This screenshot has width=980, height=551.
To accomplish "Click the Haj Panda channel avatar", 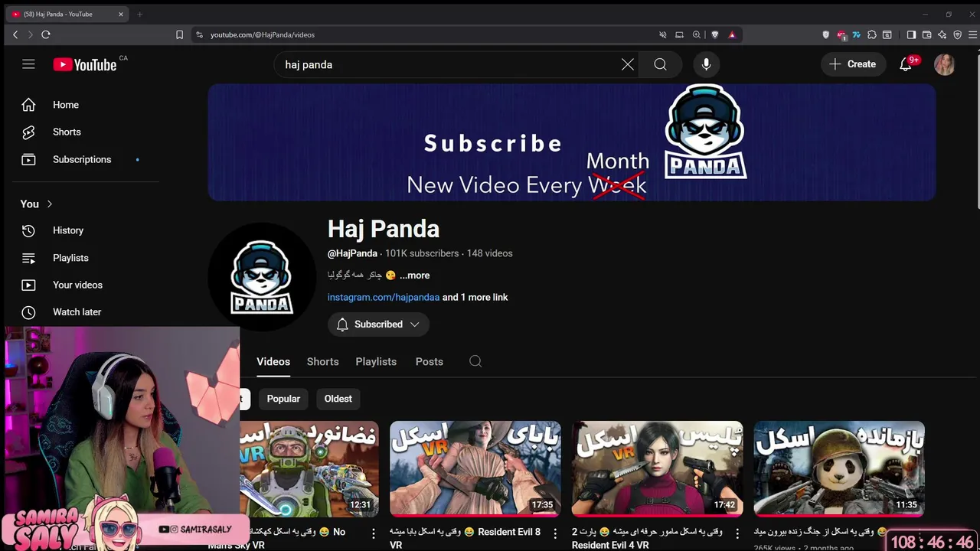I will (x=262, y=277).
